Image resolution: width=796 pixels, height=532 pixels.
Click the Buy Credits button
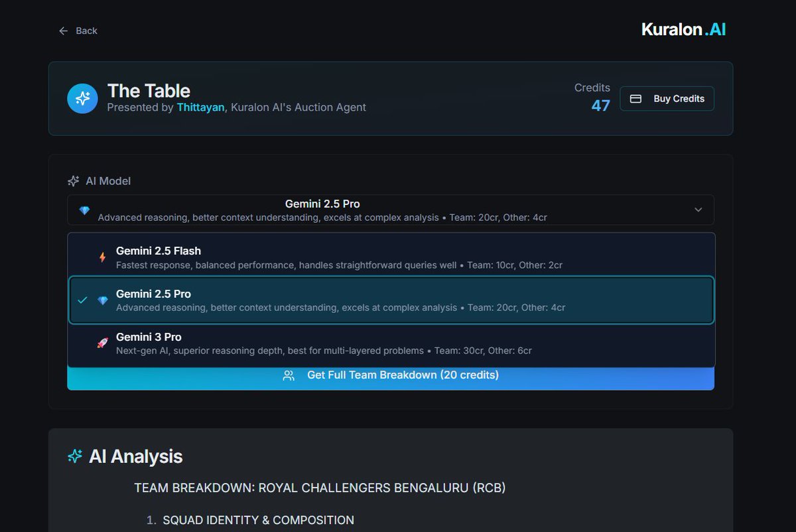pyautogui.click(x=667, y=98)
